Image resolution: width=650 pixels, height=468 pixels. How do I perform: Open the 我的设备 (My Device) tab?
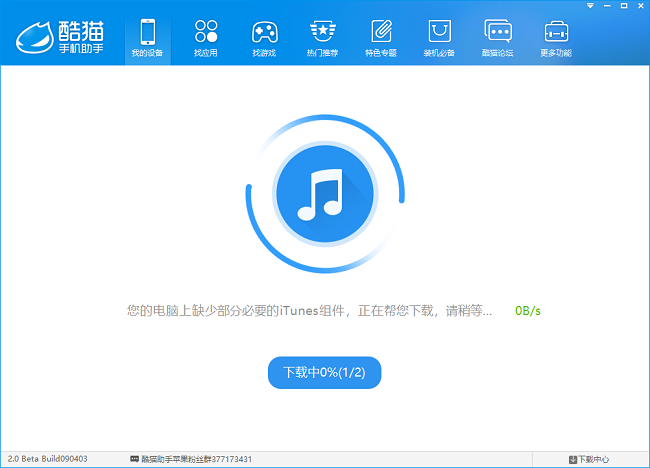point(148,37)
